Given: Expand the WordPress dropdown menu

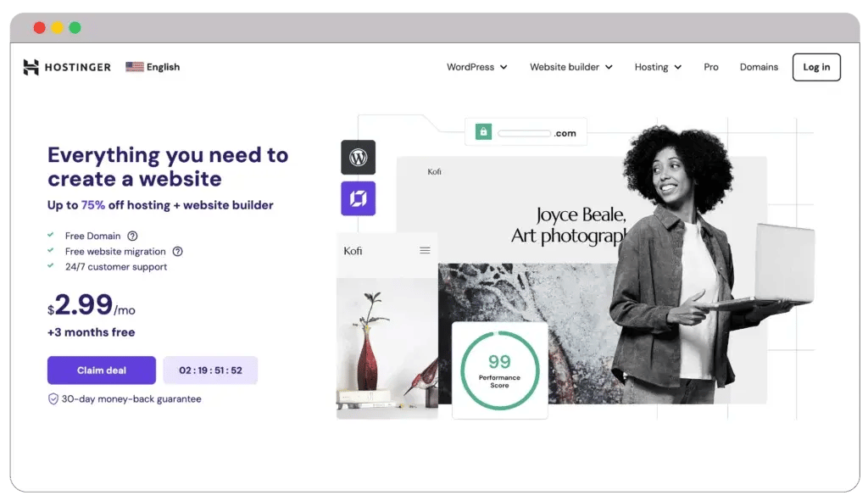Looking at the screenshot, I should [476, 67].
